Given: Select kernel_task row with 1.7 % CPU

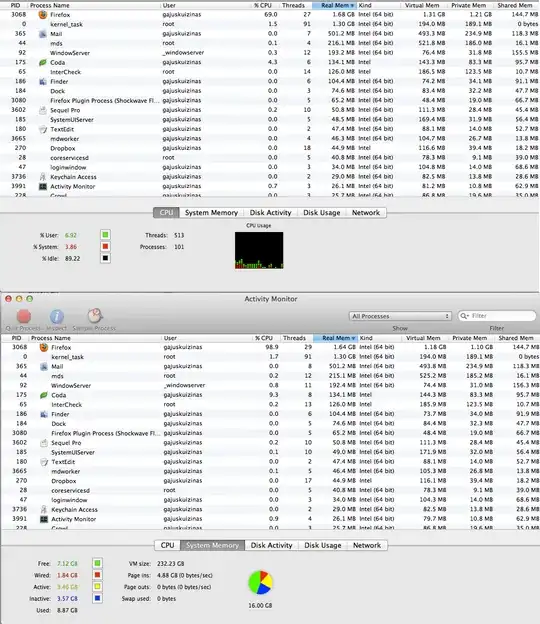Looking at the screenshot, I should point(271,357).
